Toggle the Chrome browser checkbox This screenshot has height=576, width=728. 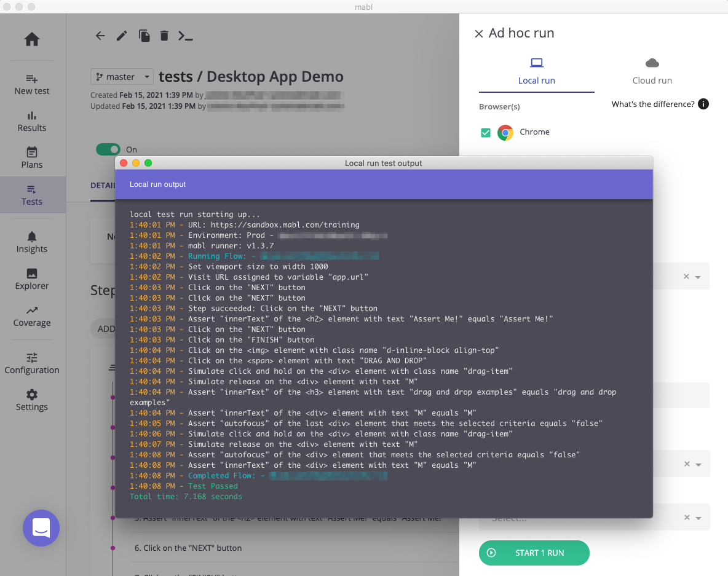click(486, 133)
